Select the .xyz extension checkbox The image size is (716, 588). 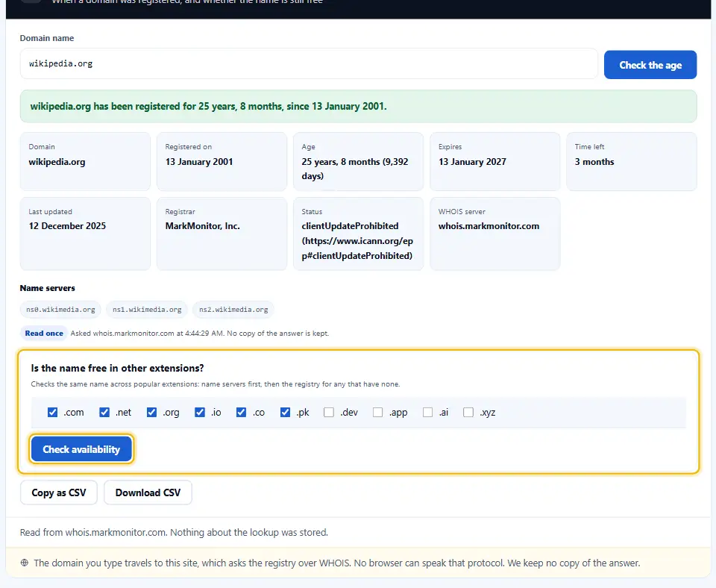[x=468, y=412]
